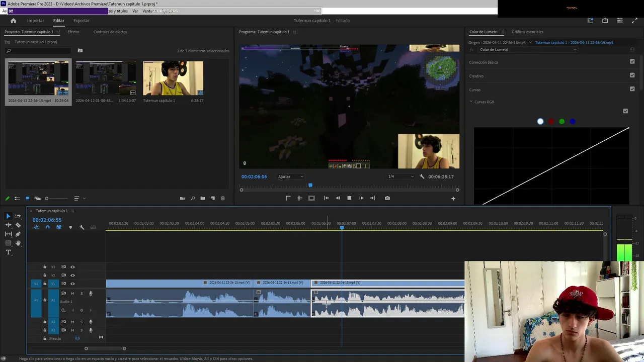Open Project panel sort menu icon

76,199
